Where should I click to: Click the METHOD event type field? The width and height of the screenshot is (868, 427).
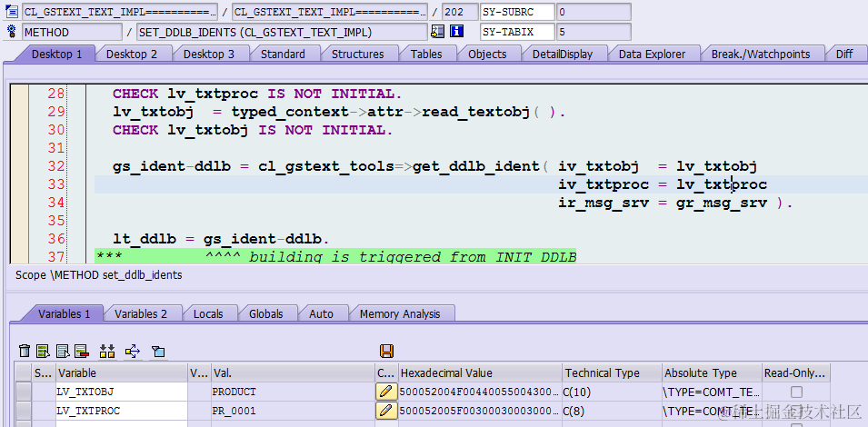[72, 32]
